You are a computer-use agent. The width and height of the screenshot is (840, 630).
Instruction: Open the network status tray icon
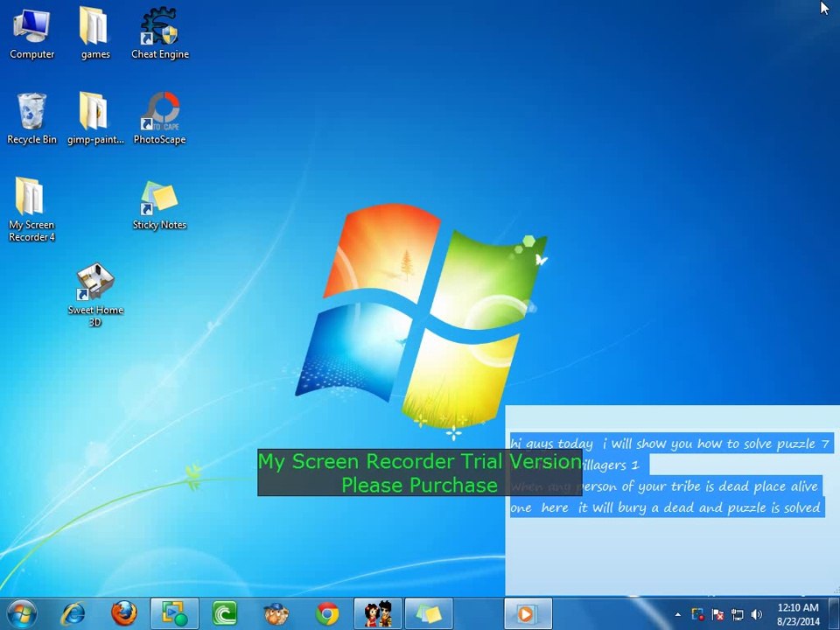(737, 614)
